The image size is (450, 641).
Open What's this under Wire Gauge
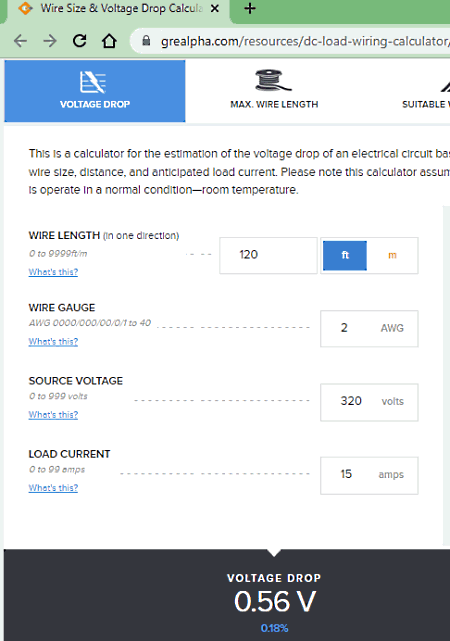tap(53, 341)
